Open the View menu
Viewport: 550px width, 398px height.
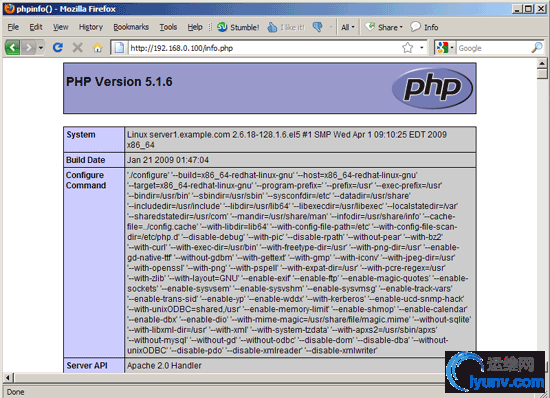point(60,27)
